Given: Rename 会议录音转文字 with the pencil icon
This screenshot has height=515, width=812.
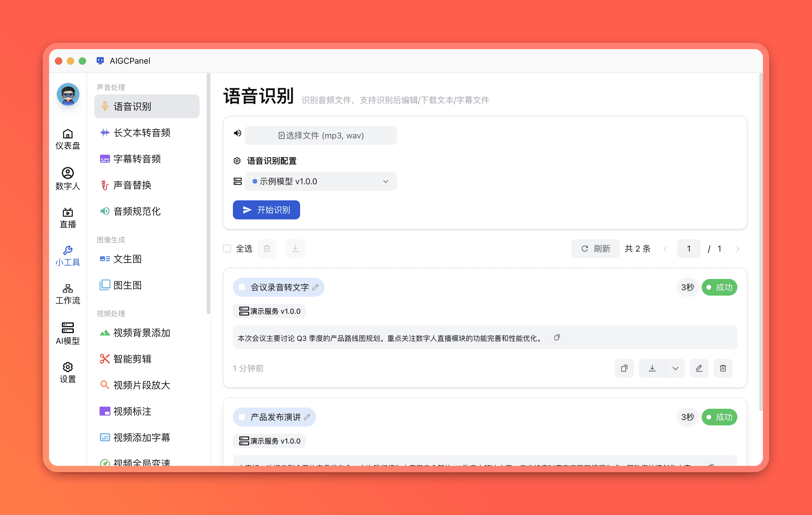Looking at the screenshot, I should (316, 287).
